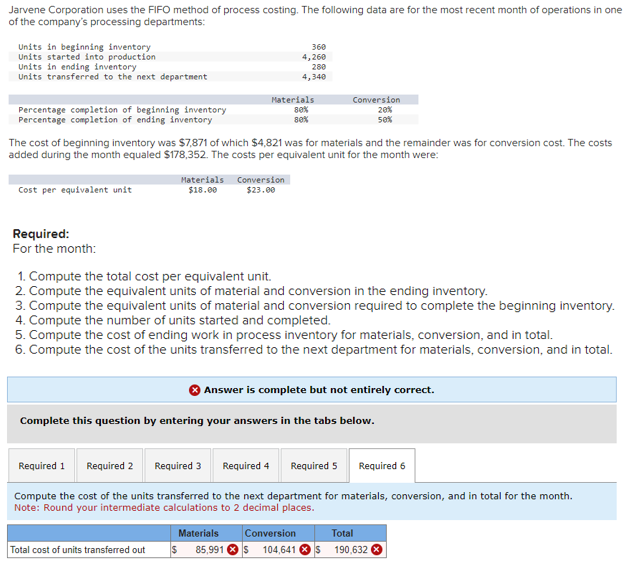Viewport: 627px width, 562px height.
Task: Click the red X beside Conversion 104,641
Action: (x=305, y=550)
